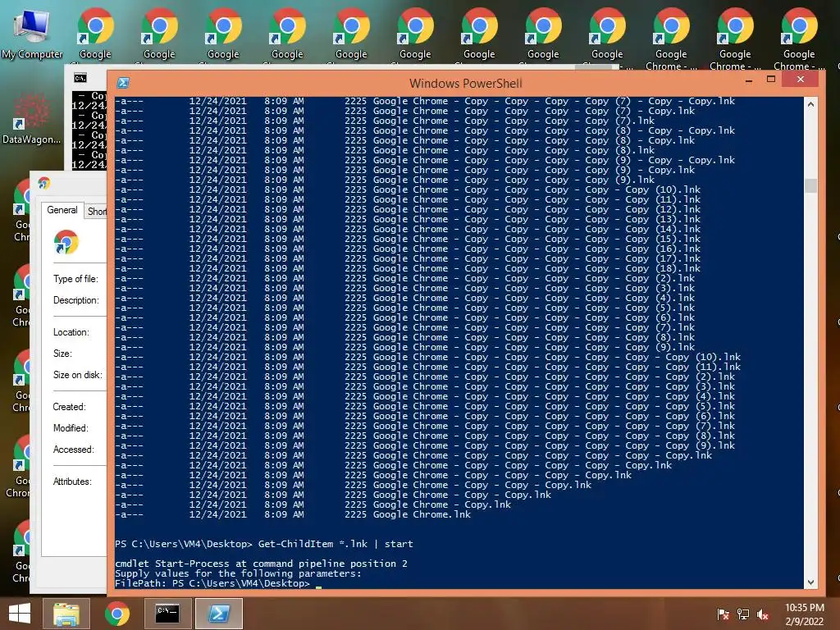Click the PowerShell vertical scrollbar thumb

(x=811, y=185)
